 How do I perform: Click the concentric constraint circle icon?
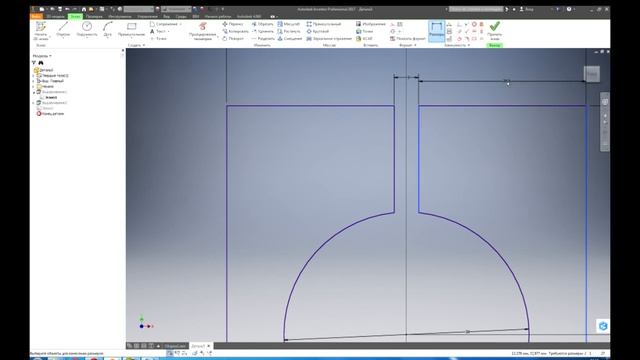(474, 24)
